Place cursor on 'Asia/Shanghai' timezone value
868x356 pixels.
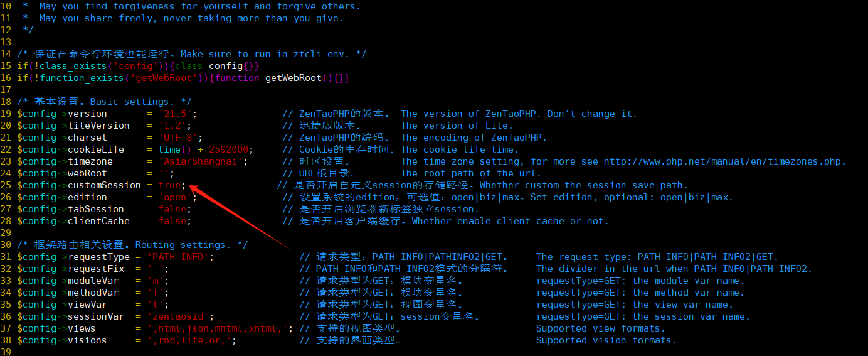click(194, 161)
